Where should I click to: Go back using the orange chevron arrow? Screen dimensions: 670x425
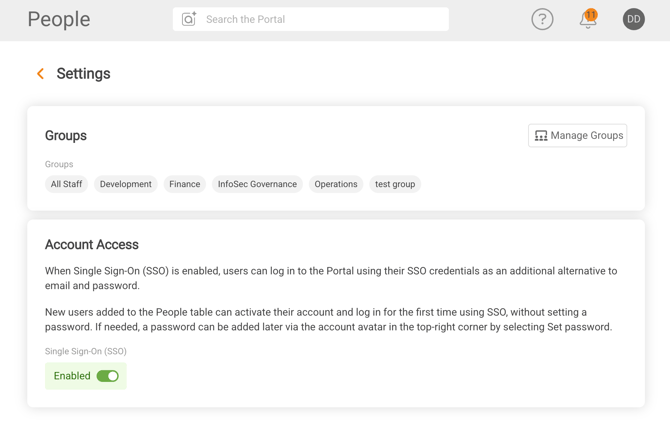pos(40,74)
